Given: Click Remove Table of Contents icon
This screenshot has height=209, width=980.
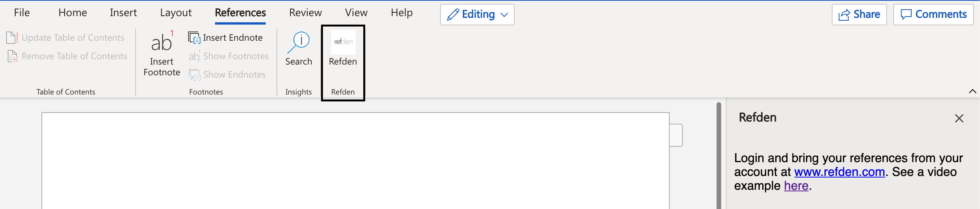Looking at the screenshot, I should [13, 56].
